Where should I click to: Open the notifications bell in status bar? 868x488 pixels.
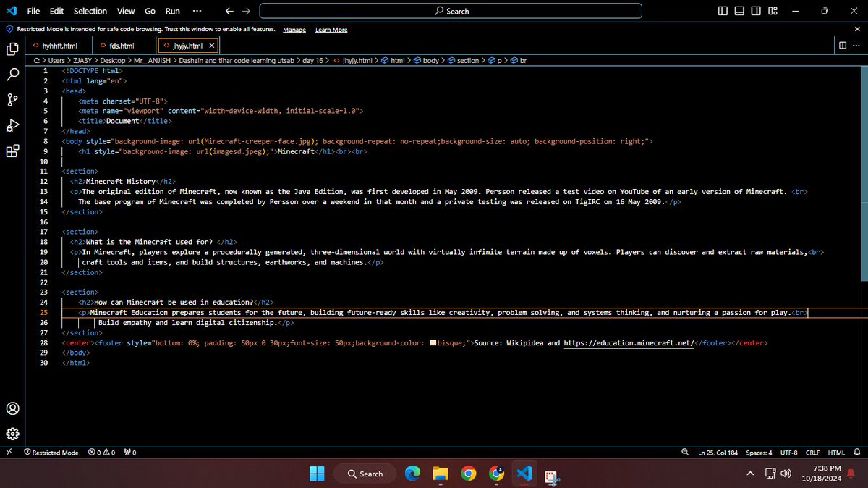858,453
